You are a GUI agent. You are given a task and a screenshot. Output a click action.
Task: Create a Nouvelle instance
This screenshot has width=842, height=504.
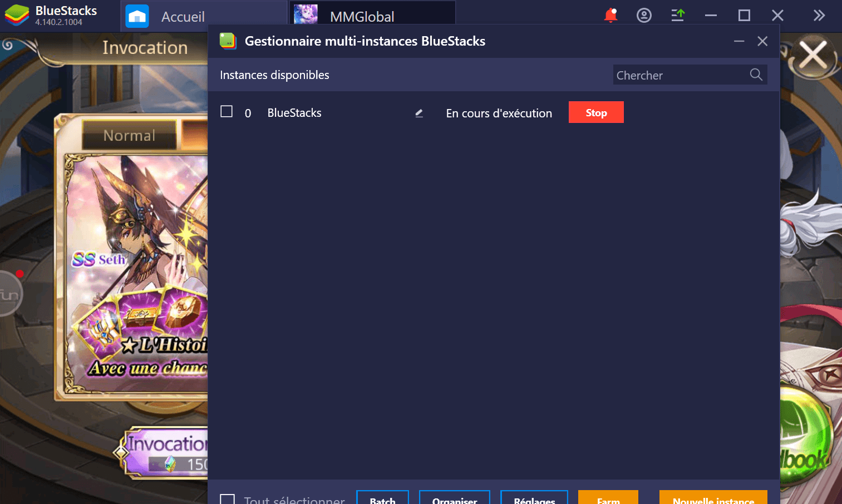click(x=713, y=497)
